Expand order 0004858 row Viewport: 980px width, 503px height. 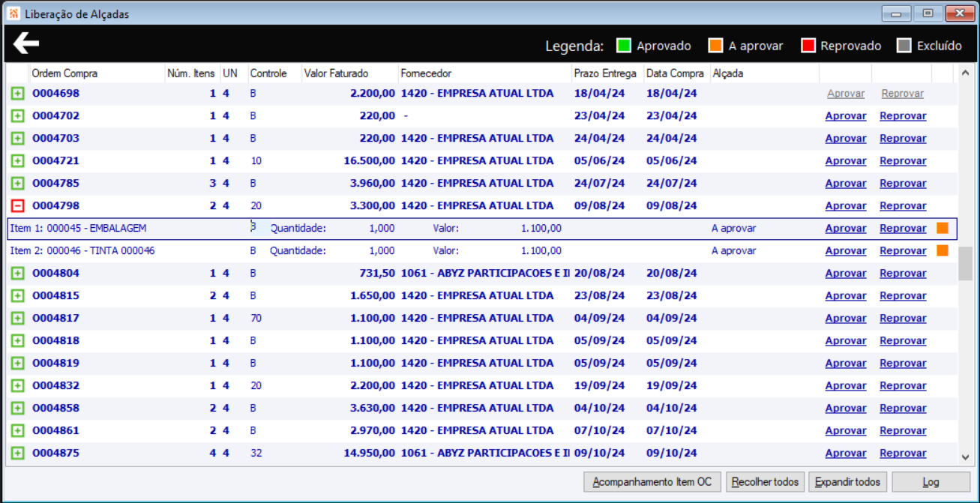[17, 409]
